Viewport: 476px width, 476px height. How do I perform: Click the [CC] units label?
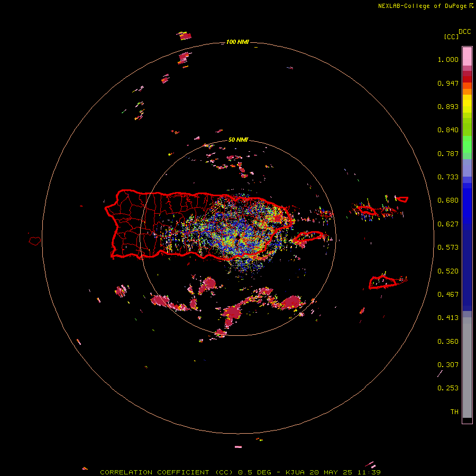[x=451, y=36]
